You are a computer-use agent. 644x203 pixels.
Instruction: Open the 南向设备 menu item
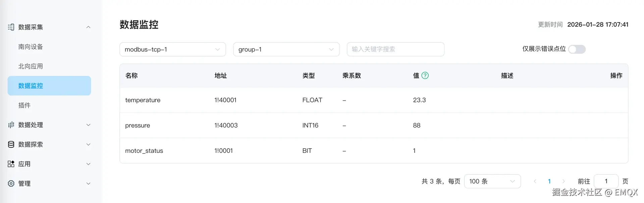(31, 47)
